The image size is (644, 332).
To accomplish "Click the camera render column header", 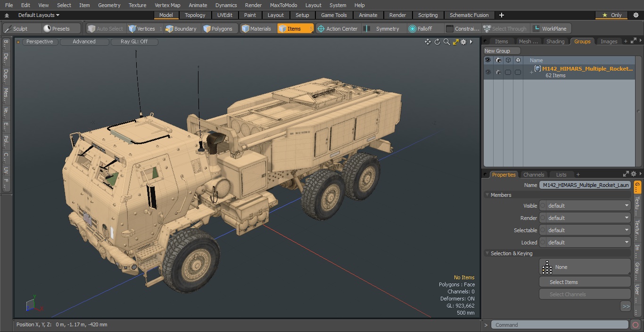I will point(498,60).
